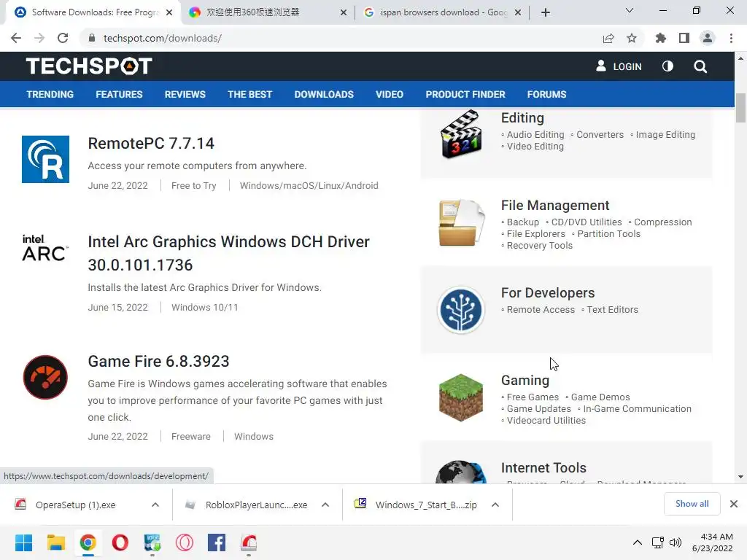Open Chrome profile avatar icon

coord(708,38)
